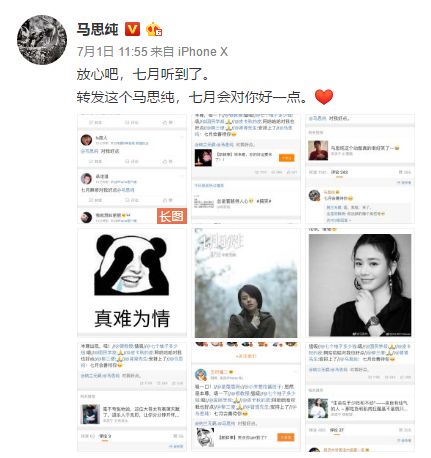The width and height of the screenshot is (431, 458).
Task: Open the top-right comment screenshot thumbnail
Action: click(x=360, y=169)
